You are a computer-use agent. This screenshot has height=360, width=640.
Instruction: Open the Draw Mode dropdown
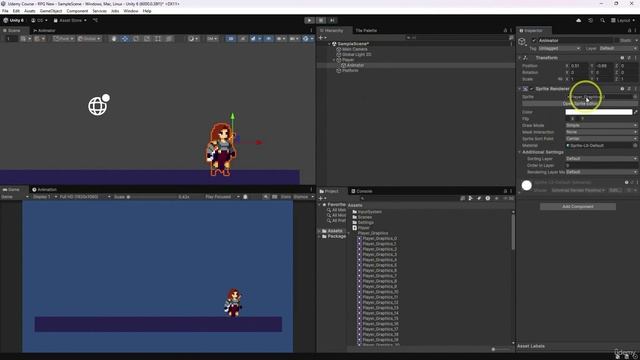point(601,125)
